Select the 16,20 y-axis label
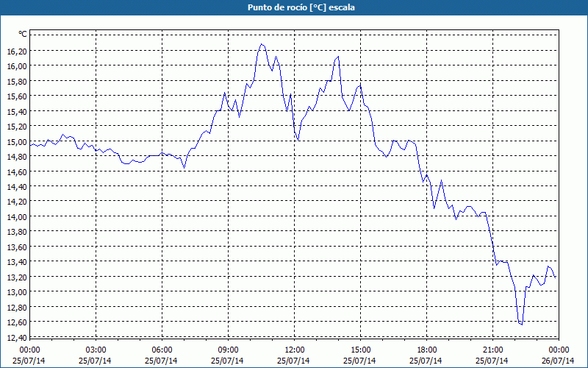Image resolution: width=588 pixels, height=368 pixels. coord(17,51)
